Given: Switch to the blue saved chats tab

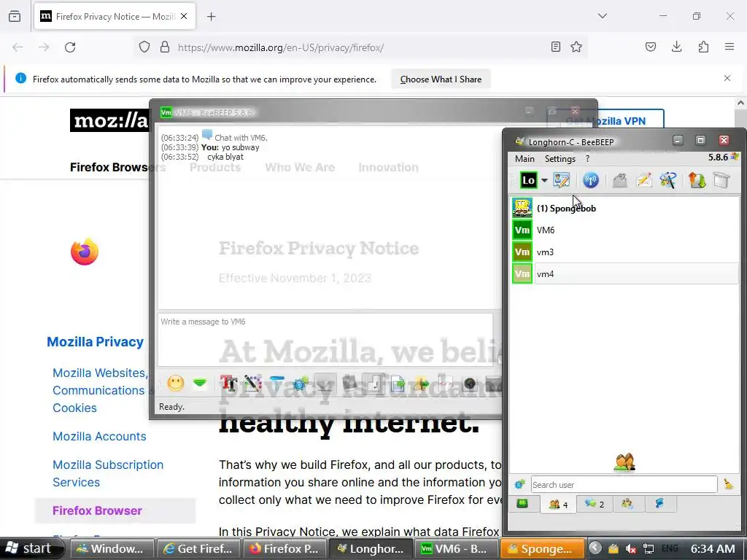Looking at the screenshot, I should click(659, 504).
